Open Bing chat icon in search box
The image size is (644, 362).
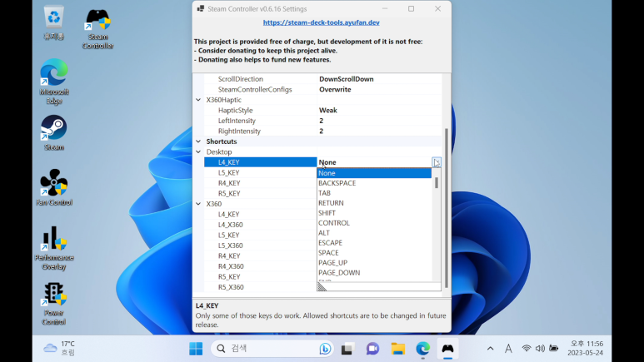pos(325,349)
